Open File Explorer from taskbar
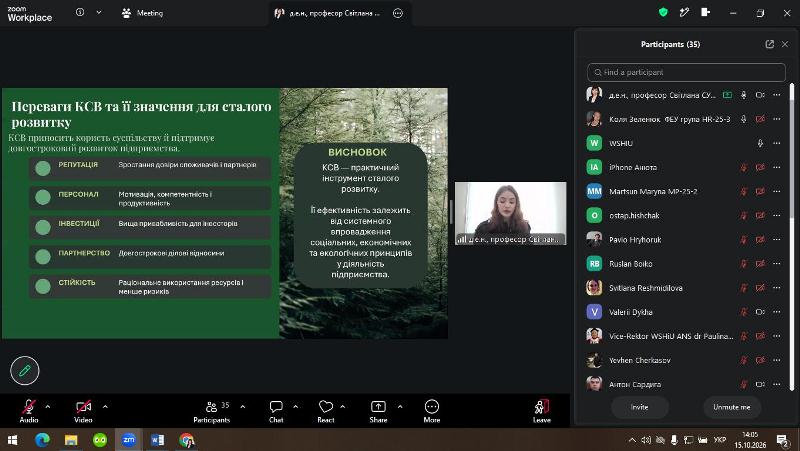 click(71, 440)
